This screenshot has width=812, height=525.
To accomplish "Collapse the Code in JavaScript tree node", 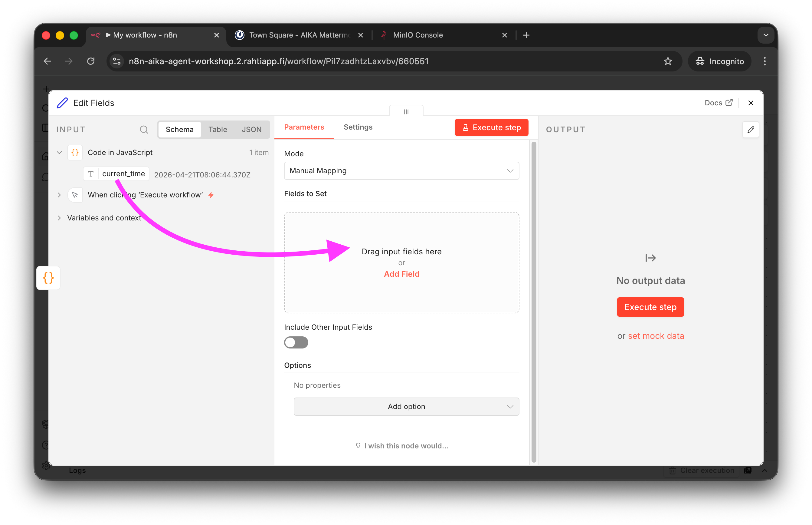I will [x=59, y=152].
